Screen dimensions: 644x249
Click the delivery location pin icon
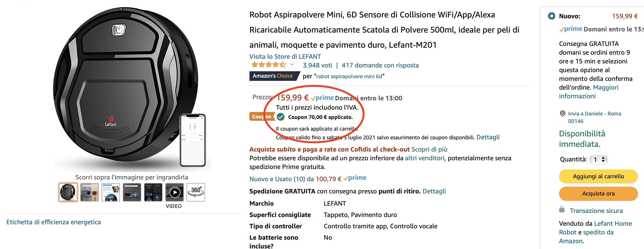point(563,114)
